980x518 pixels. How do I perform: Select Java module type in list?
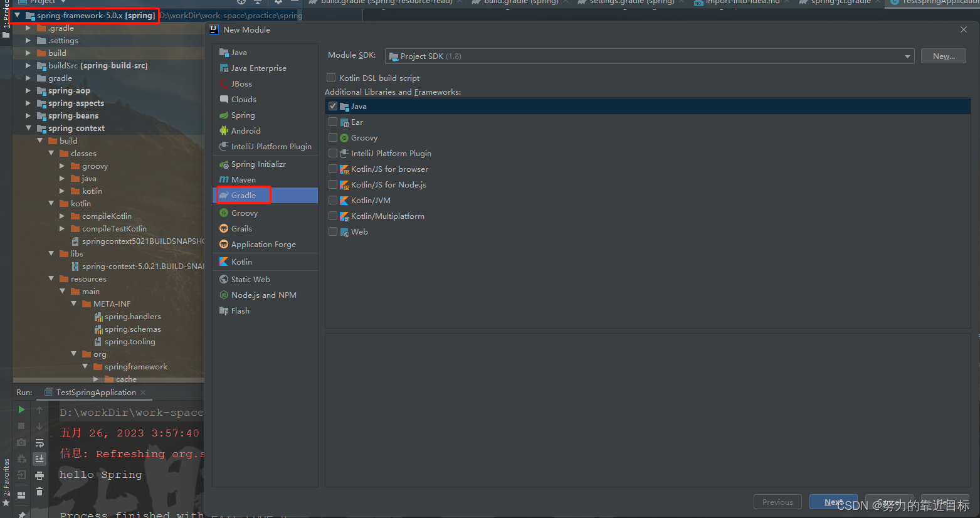pyautogui.click(x=265, y=53)
